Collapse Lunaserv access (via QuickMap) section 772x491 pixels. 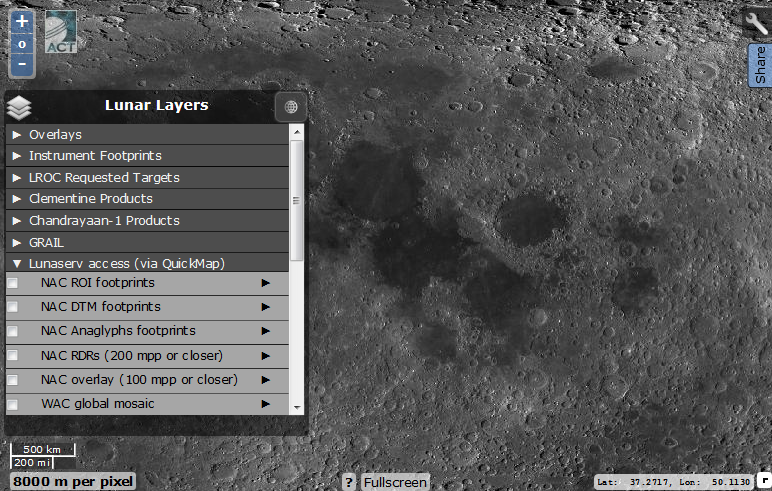pos(147,263)
